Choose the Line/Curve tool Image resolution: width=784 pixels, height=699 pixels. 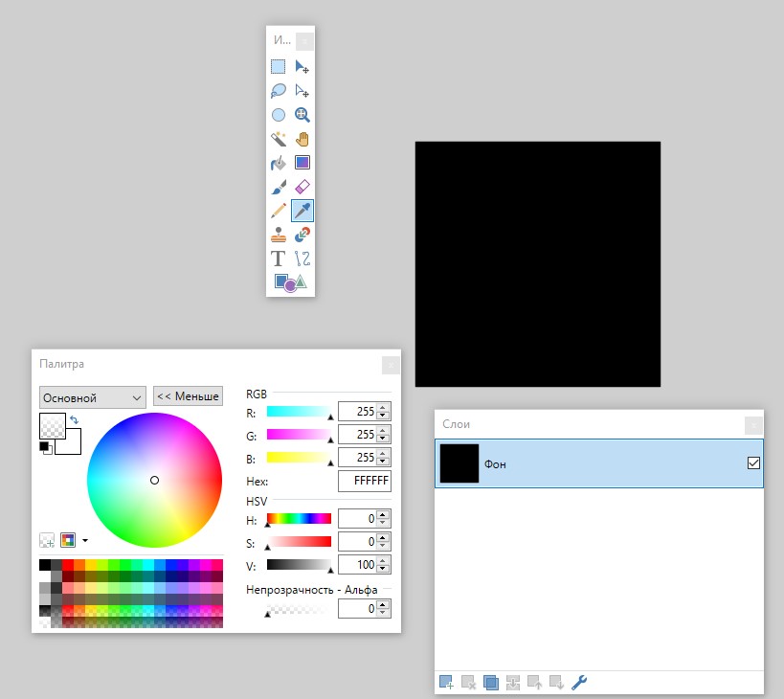tap(302, 259)
